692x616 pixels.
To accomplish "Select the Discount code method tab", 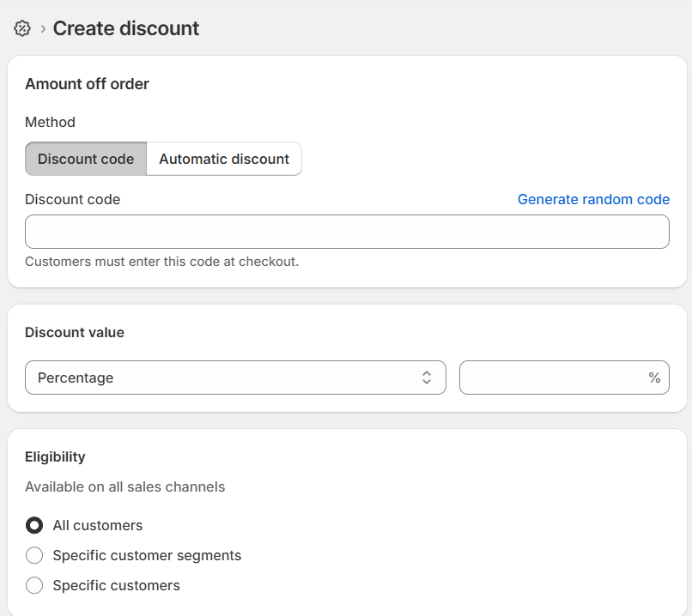I will coord(85,159).
